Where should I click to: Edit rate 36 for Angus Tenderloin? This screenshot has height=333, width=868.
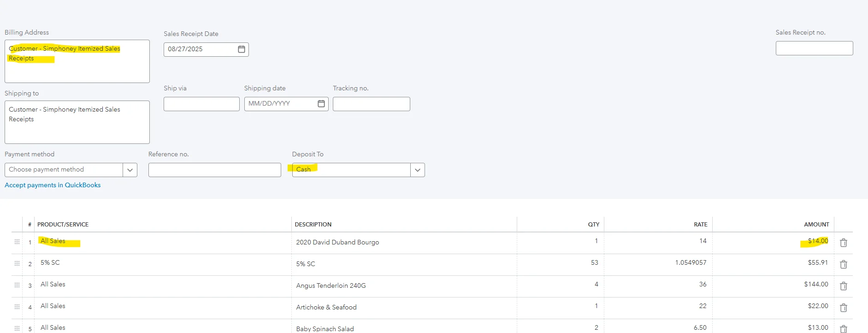658,286
